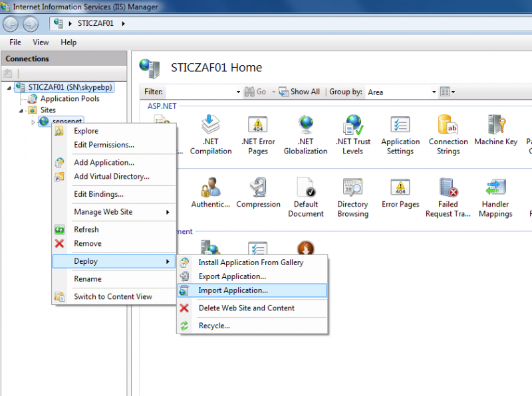Open the view mode dropdown
Image resolution: width=532 pixels, height=396 pixels.
448,92
